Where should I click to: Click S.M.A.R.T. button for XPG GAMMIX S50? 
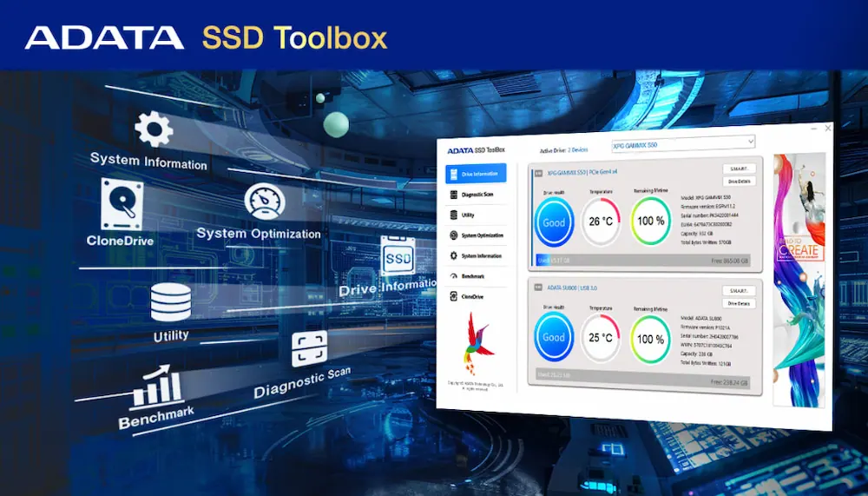[x=738, y=169]
